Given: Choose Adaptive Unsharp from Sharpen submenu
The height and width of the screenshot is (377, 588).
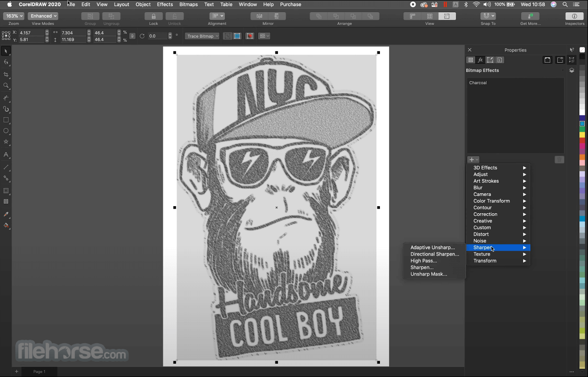Looking at the screenshot, I should coord(434,247).
